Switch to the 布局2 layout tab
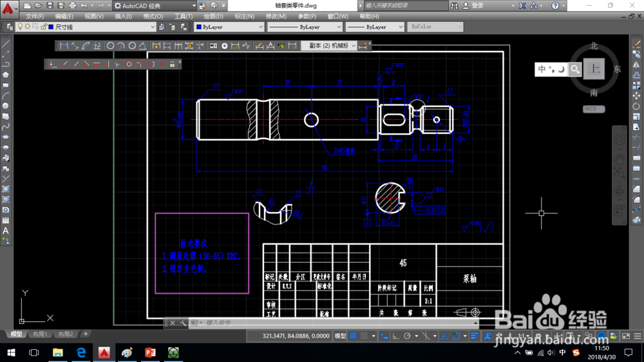This screenshot has width=644, height=362. 65,334
